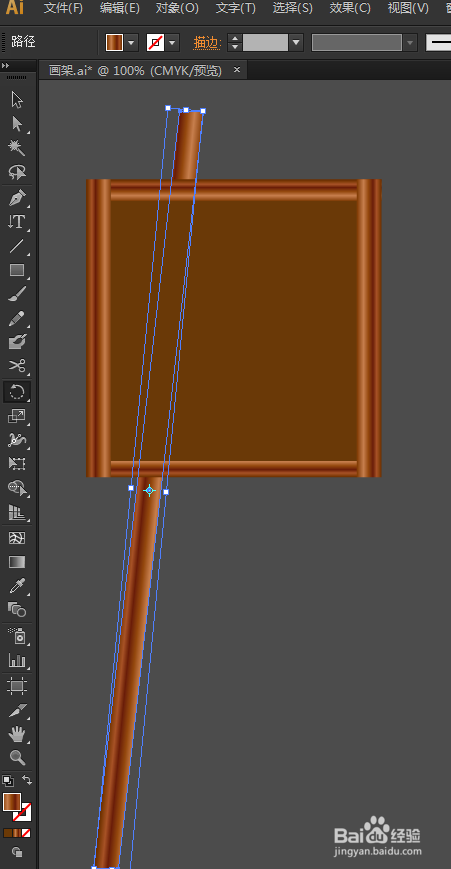Expand the fill swatch dropdown arrow
Image resolution: width=451 pixels, height=869 pixels.
tap(131, 43)
